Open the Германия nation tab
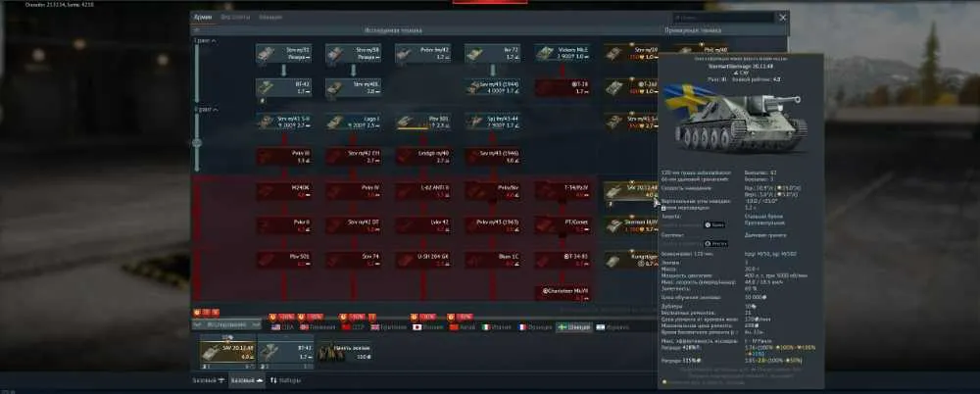The height and width of the screenshot is (394, 980). [x=318, y=327]
